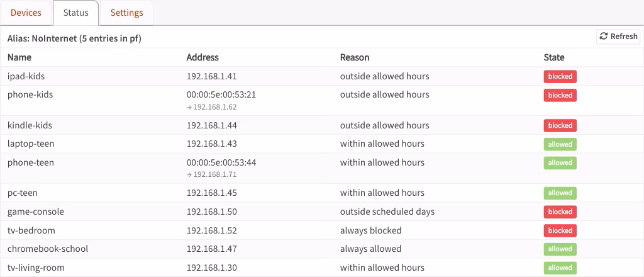
Task: Click blocked badge for kindle-kids
Action: [560, 125]
